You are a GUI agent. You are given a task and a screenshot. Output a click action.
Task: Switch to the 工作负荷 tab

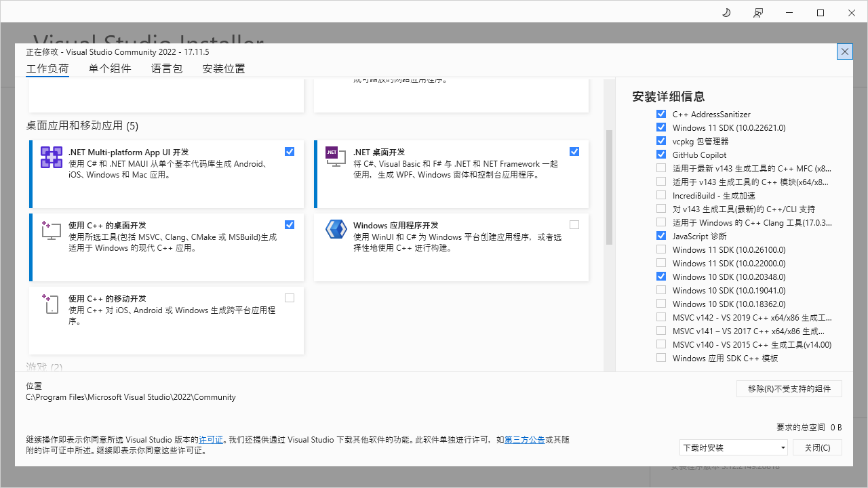coord(47,68)
